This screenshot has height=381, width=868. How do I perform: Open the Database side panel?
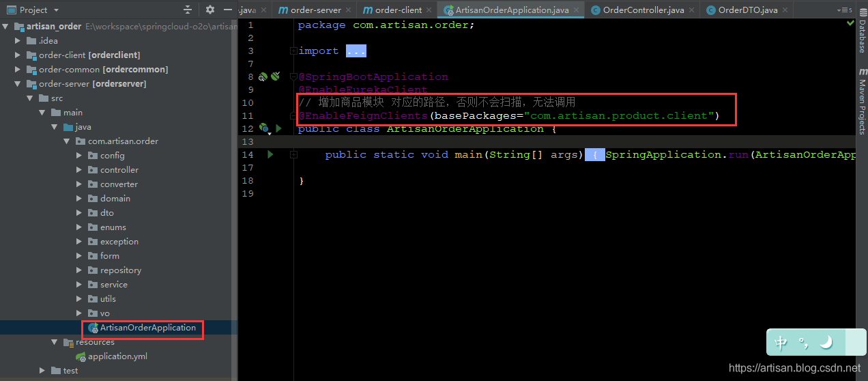862,36
